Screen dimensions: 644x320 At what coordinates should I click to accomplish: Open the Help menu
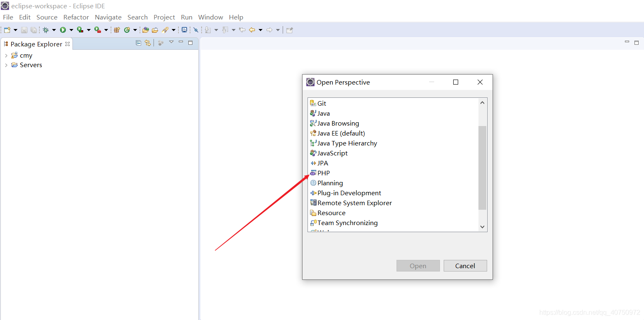(236, 17)
